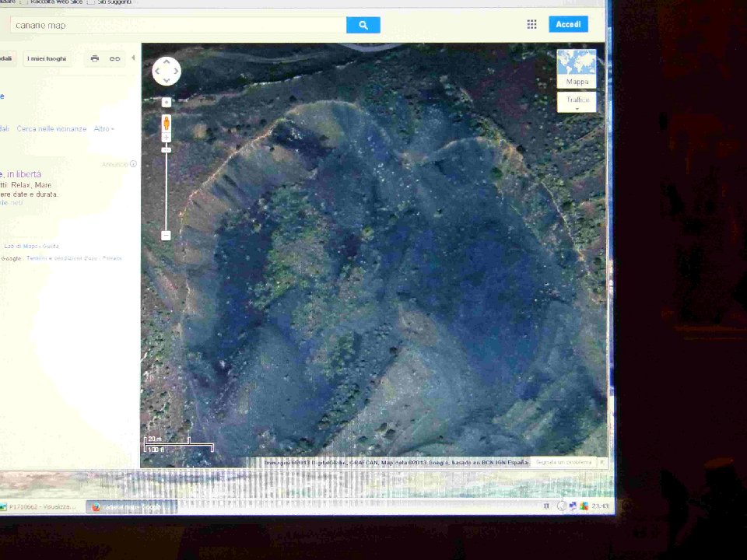The image size is (747, 560).
Task: Focus the search box containing "canarie map"
Action: [178, 25]
